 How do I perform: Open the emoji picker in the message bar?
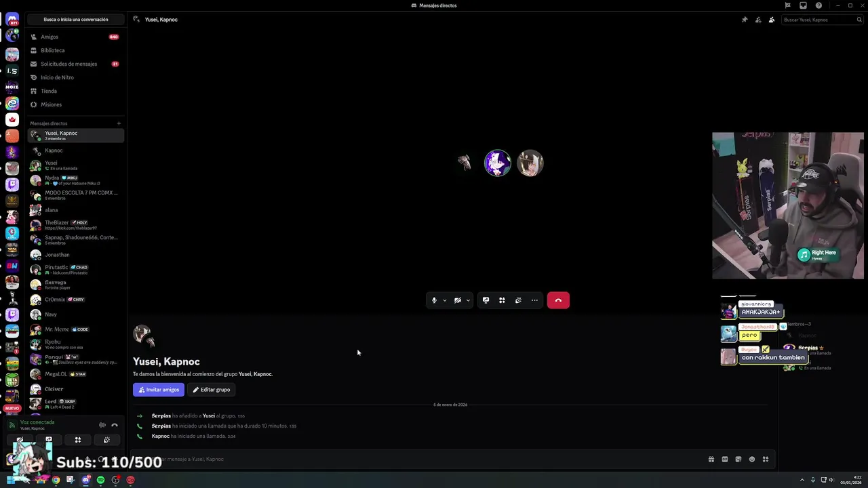pyautogui.click(x=752, y=460)
